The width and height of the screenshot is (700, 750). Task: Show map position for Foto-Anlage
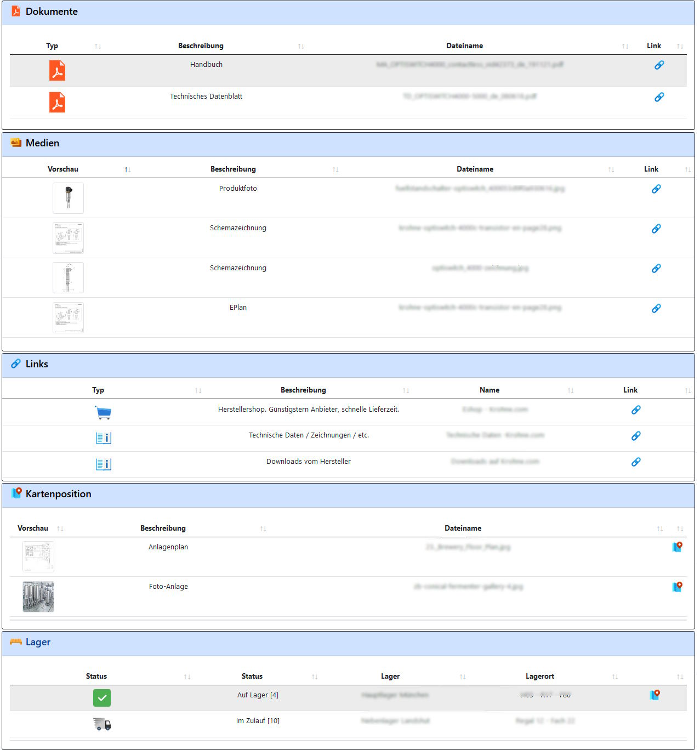pos(678,587)
